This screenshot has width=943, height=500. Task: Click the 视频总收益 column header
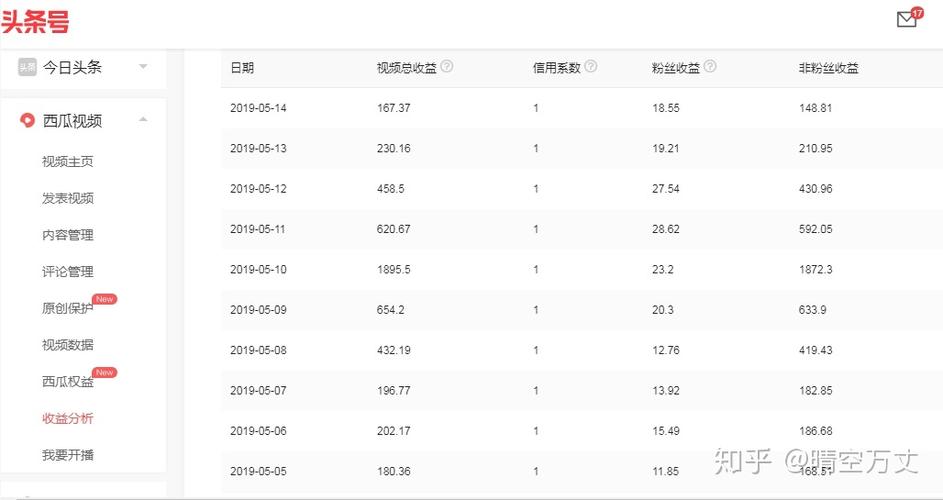point(407,68)
